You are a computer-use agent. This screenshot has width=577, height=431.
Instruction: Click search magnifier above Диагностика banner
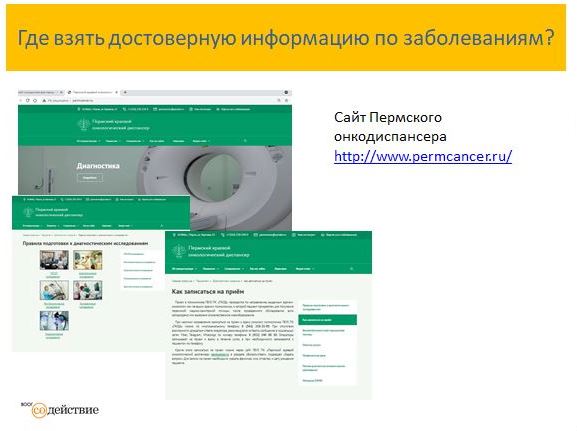coord(245,141)
